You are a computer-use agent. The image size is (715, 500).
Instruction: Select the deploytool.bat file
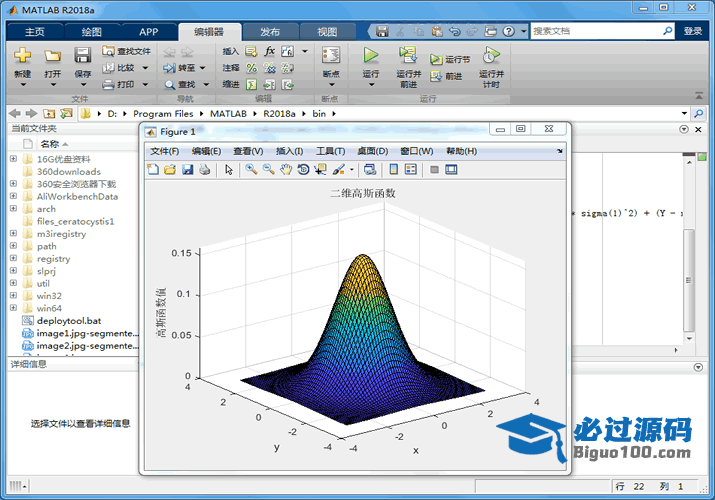pyautogui.click(x=69, y=321)
